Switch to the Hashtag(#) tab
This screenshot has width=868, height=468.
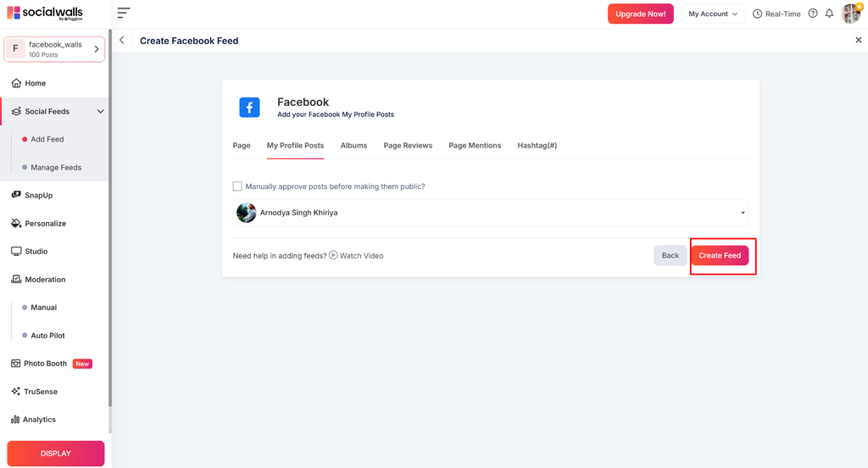[537, 146]
